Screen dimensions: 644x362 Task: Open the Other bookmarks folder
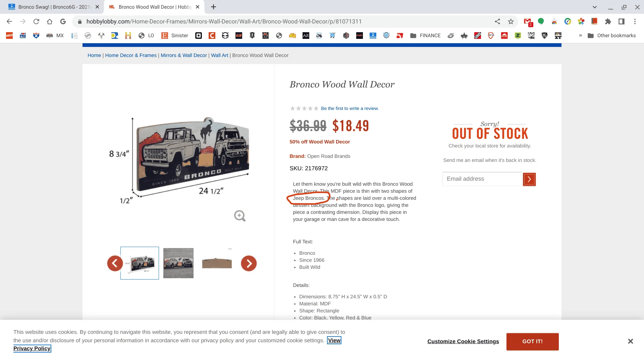612,36
